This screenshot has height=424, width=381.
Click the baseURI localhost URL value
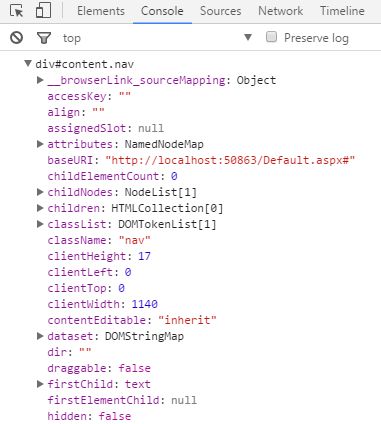230,160
